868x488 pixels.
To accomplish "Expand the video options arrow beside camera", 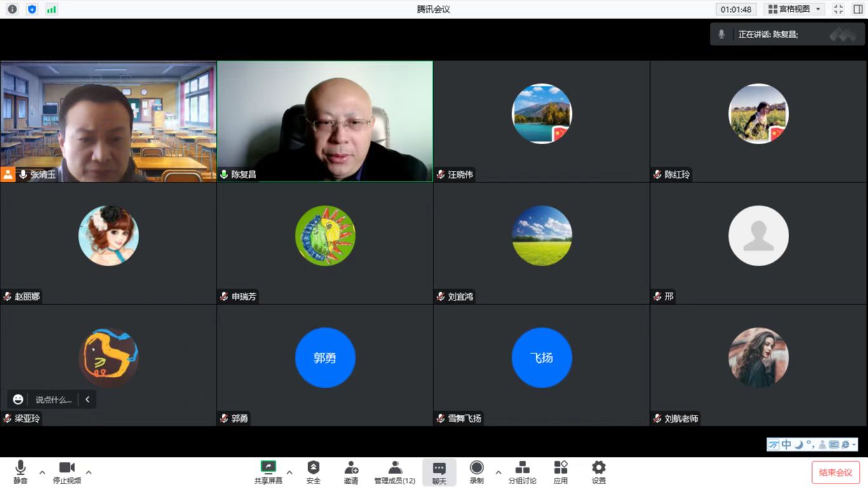I will [x=89, y=472].
